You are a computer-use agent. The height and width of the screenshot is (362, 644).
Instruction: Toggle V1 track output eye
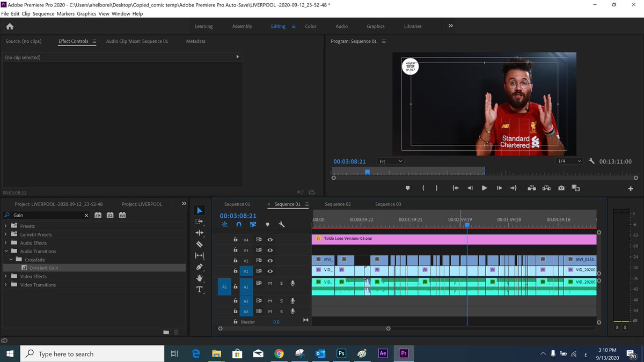tap(270, 271)
